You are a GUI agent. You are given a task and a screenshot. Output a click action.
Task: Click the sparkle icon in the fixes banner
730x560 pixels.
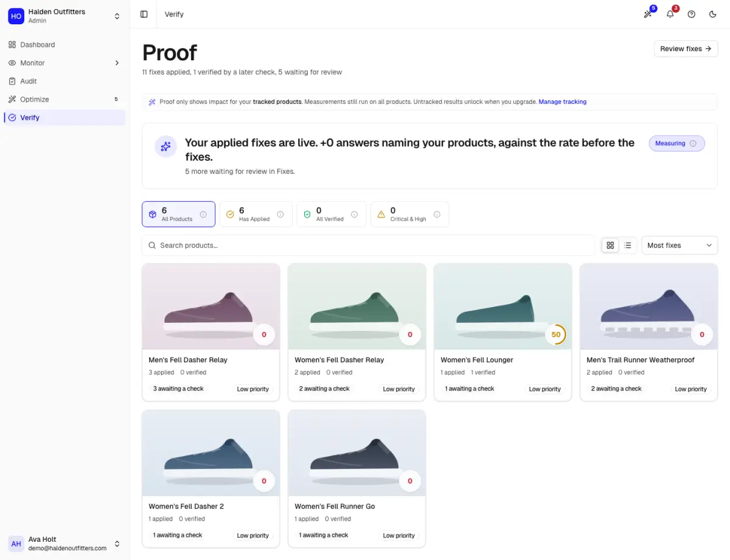pyautogui.click(x=165, y=147)
